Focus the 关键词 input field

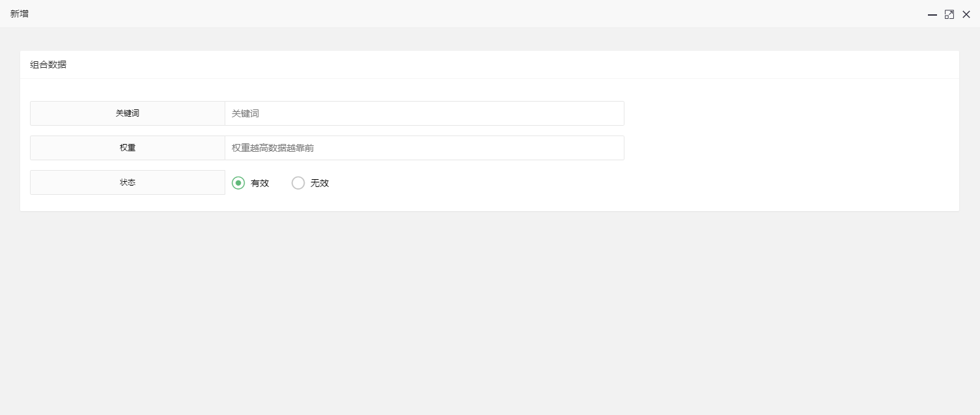pyautogui.click(x=424, y=113)
